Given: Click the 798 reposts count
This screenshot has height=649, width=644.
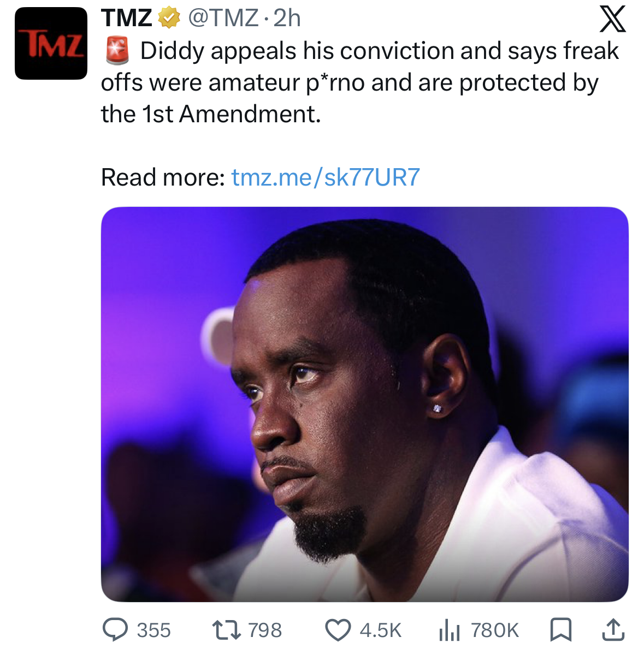Looking at the screenshot, I should coord(264,630).
